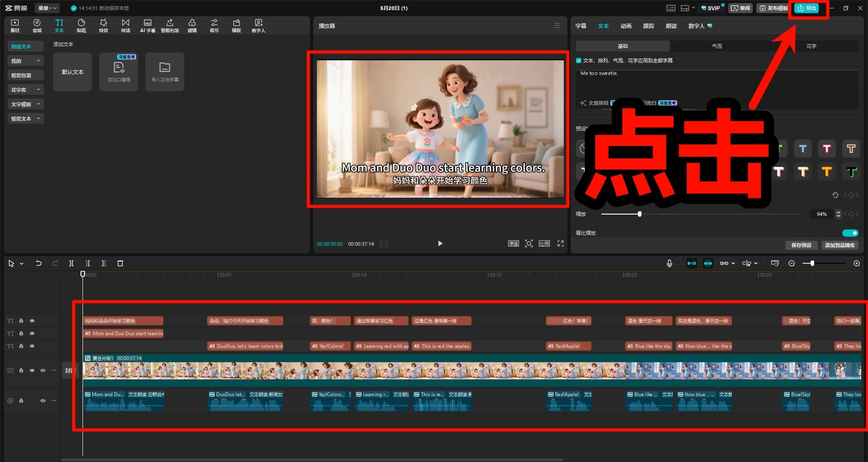The image size is (868, 462).
Task: Click the microphone record voiceover icon
Action: tap(670, 263)
